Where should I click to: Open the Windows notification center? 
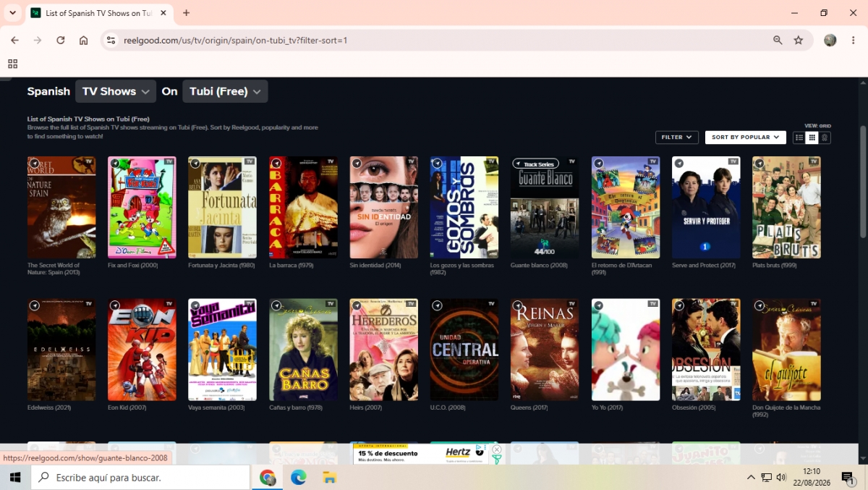point(848,477)
